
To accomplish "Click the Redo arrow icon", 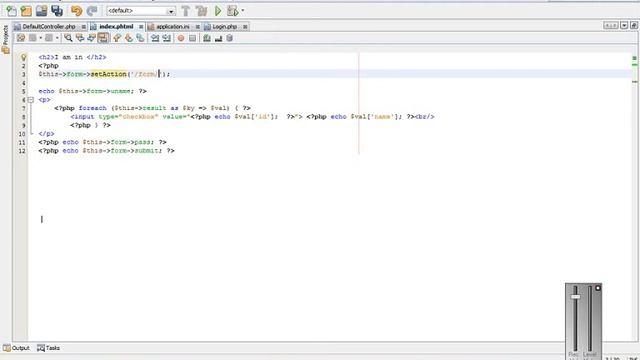I will [x=92, y=11].
